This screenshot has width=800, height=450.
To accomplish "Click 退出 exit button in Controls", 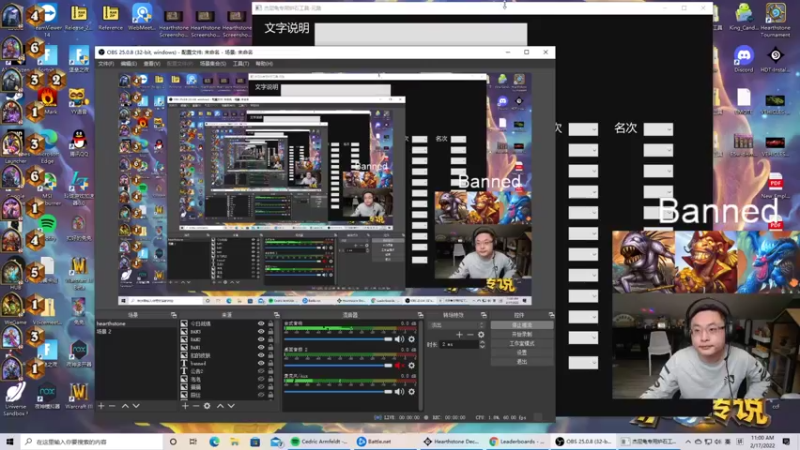I will click(521, 362).
